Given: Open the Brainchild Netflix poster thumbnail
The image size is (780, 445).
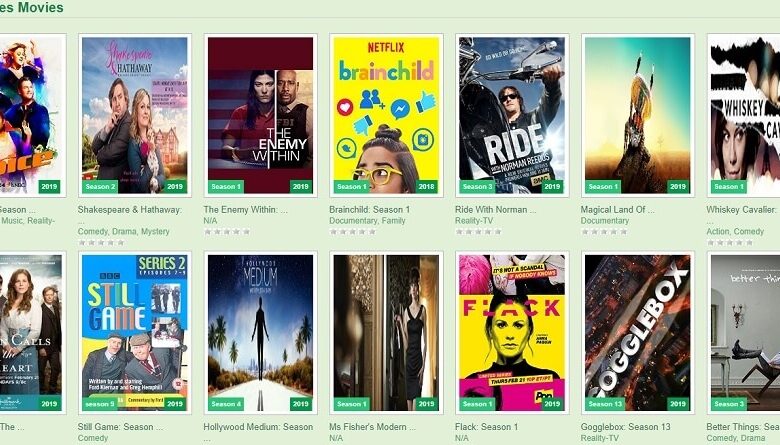Looking at the screenshot, I should click(386, 115).
